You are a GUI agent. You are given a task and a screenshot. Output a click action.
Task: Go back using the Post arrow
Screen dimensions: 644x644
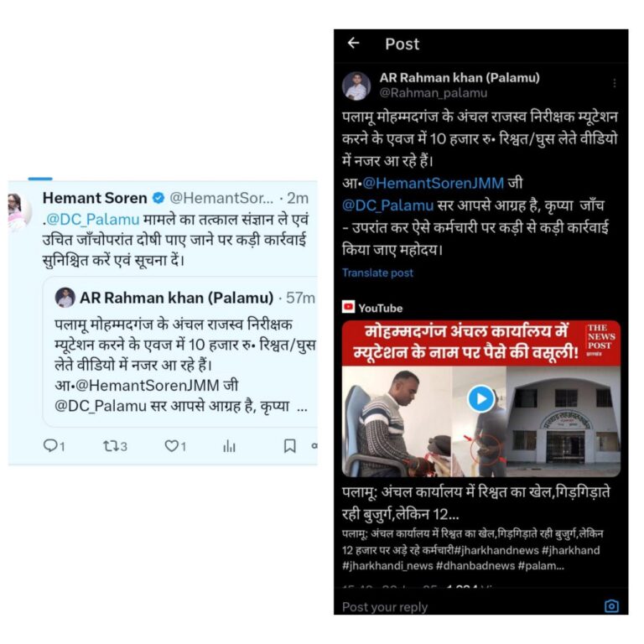click(354, 43)
